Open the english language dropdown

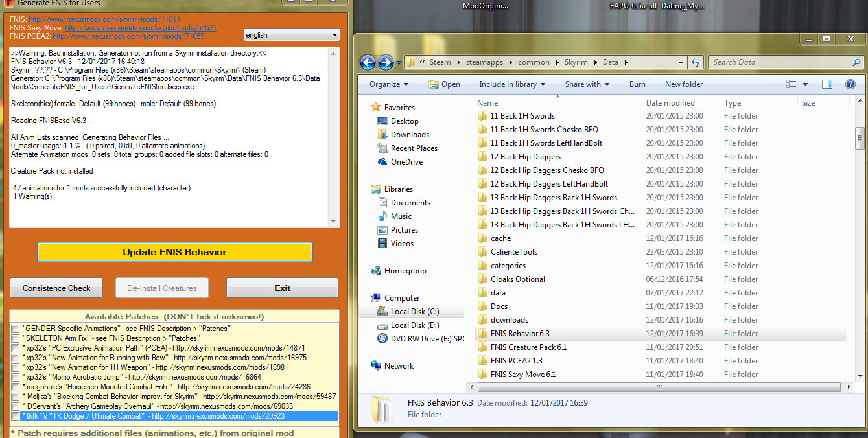pos(292,35)
